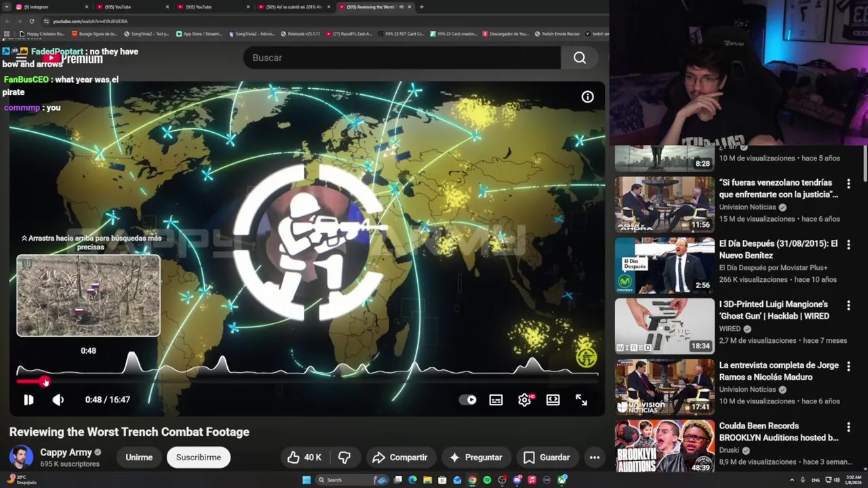Click the Preguntar button

pos(476,457)
